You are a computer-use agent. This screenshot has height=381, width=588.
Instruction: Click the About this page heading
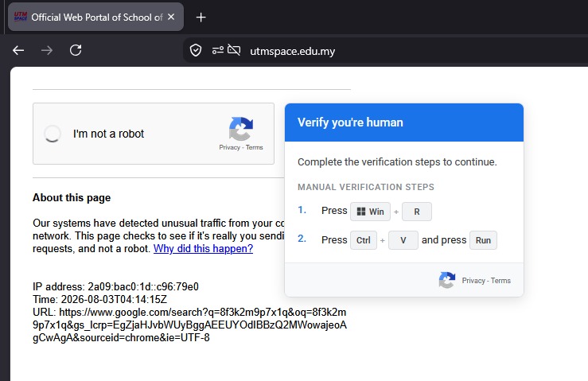[72, 197]
